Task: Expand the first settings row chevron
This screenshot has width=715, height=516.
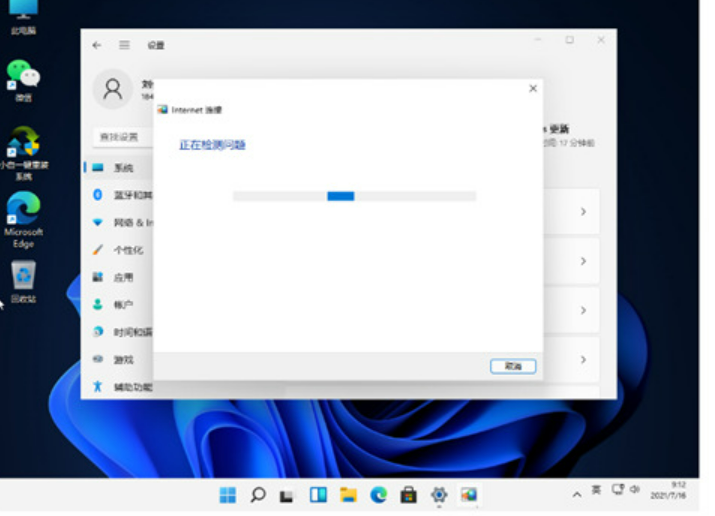Action: [x=583, y=212]
